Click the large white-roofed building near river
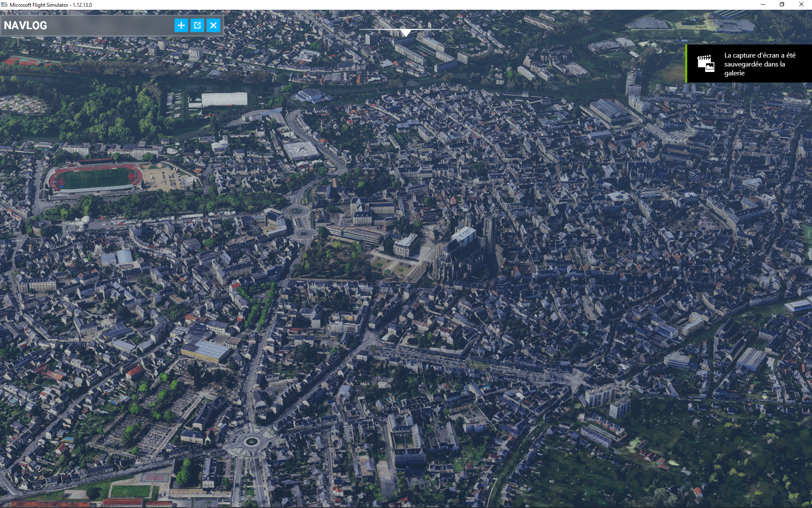Image resolution: width=812 pixels, height=508 pixels. [224, 99]
